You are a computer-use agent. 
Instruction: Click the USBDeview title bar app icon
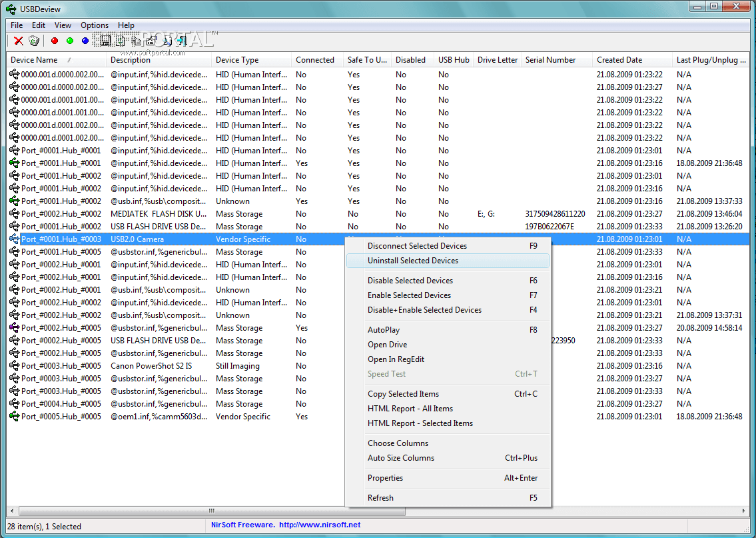[11, 9]
